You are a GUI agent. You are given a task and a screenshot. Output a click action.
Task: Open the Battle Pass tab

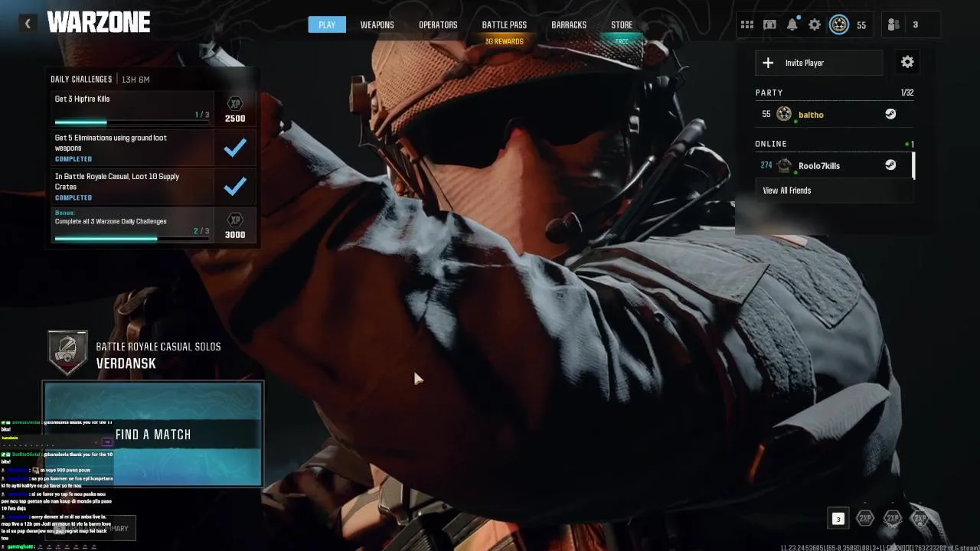(x=504, y=24)
